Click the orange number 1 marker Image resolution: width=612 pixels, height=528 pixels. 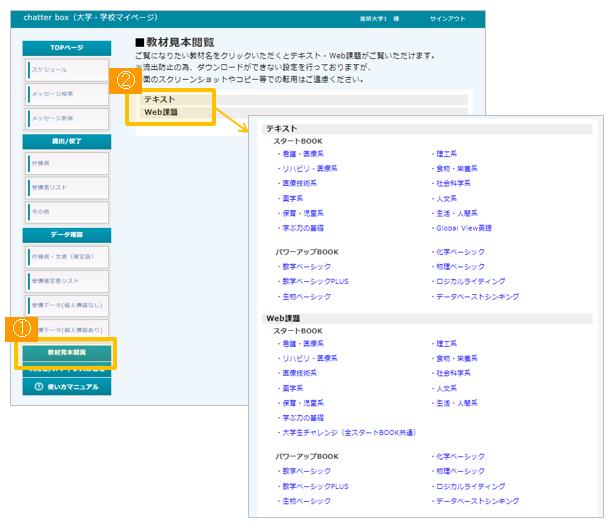(23, 328)
